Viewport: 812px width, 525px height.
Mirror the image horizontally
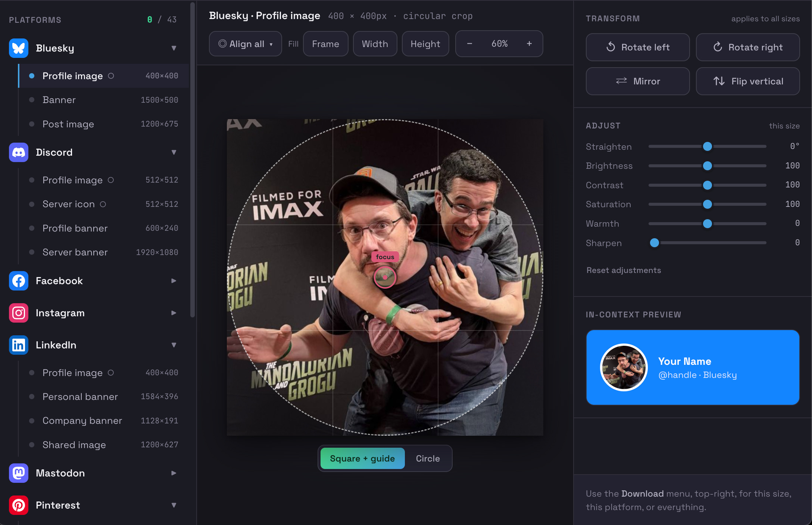(x=638, y=81)
